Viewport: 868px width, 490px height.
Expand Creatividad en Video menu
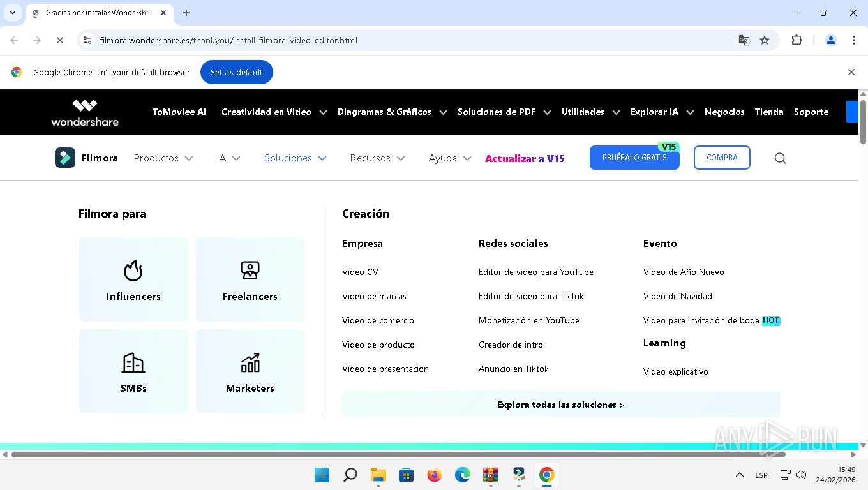click(x=274, y=112)
